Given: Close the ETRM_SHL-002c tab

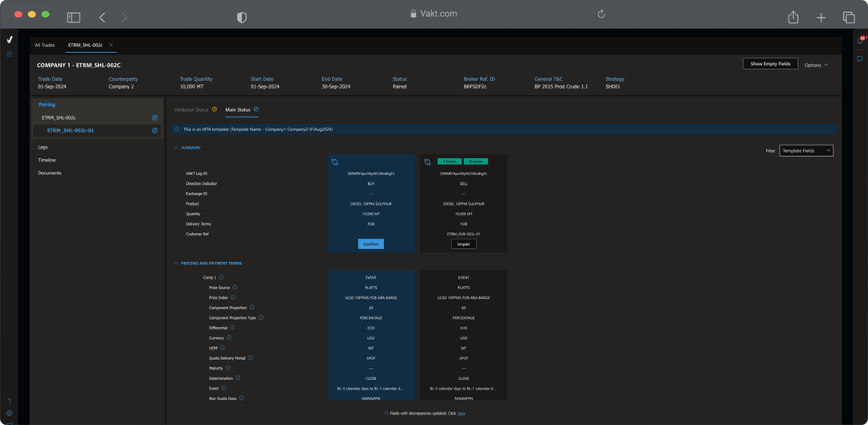Looking at the screenshot, I should coord(111,45).
